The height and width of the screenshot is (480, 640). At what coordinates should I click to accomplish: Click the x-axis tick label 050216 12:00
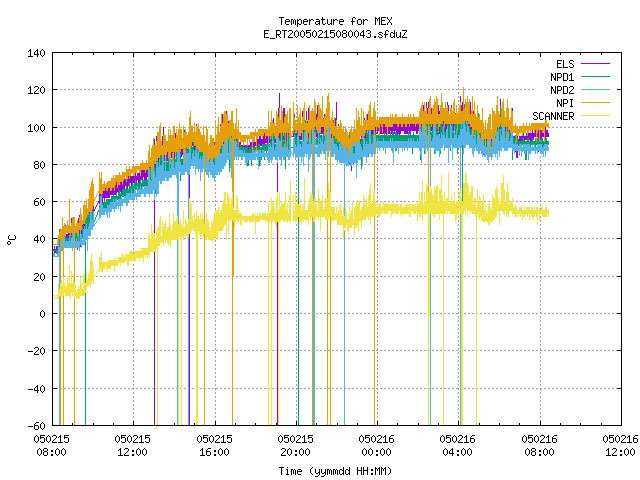(x=620, y=446)
